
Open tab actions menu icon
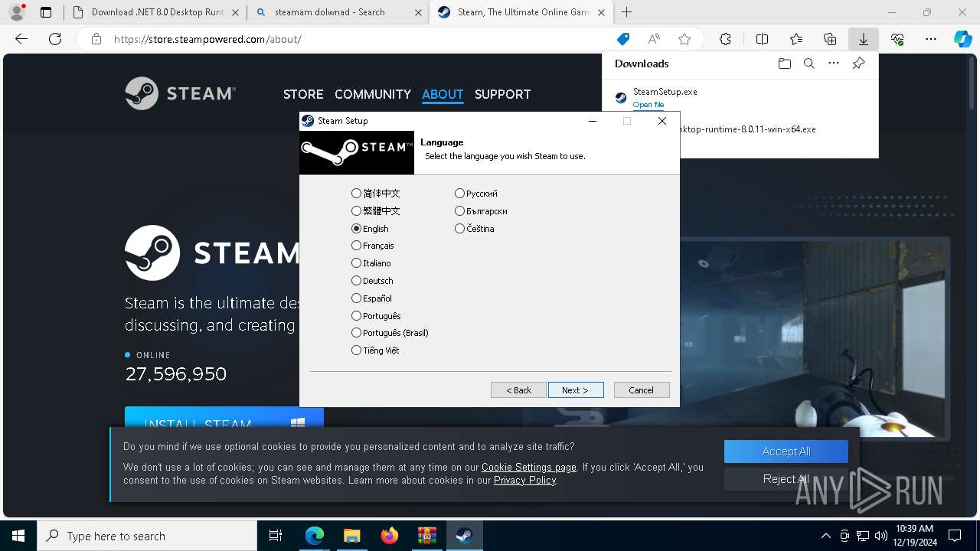pos(46,12)
